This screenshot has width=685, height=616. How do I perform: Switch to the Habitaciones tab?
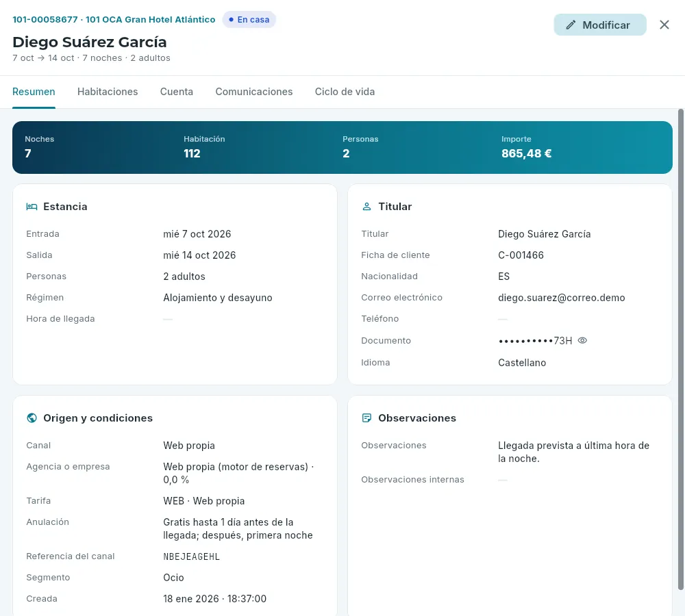tap(108, 92)
